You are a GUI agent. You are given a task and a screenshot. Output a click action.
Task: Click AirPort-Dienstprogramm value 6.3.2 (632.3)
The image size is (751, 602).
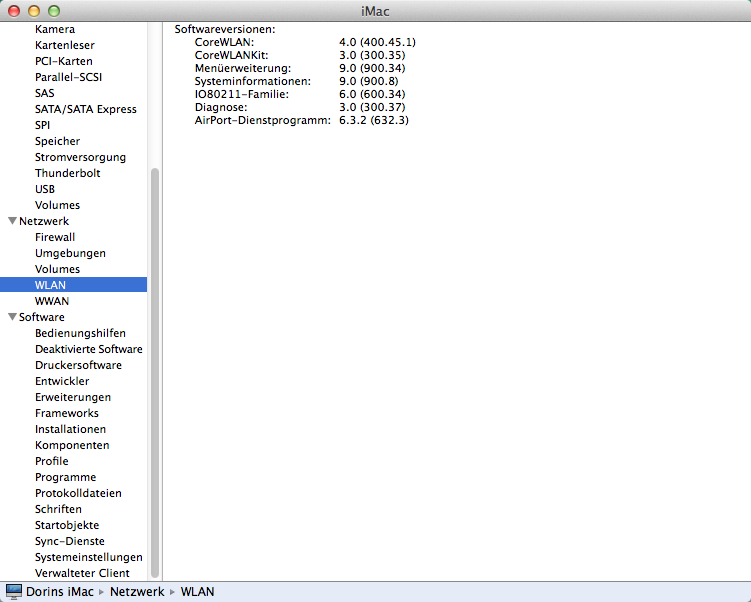pyautogui.click(x=374, y=120)
